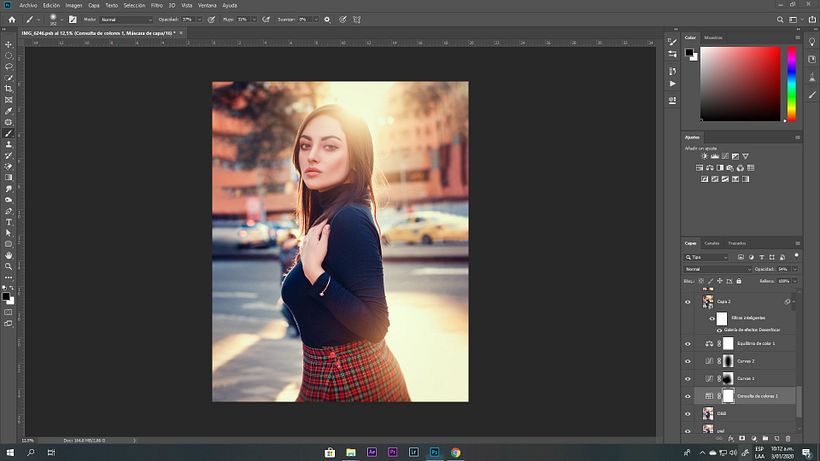
Task: Open the brush preset picker arrow
Action: 62,20
